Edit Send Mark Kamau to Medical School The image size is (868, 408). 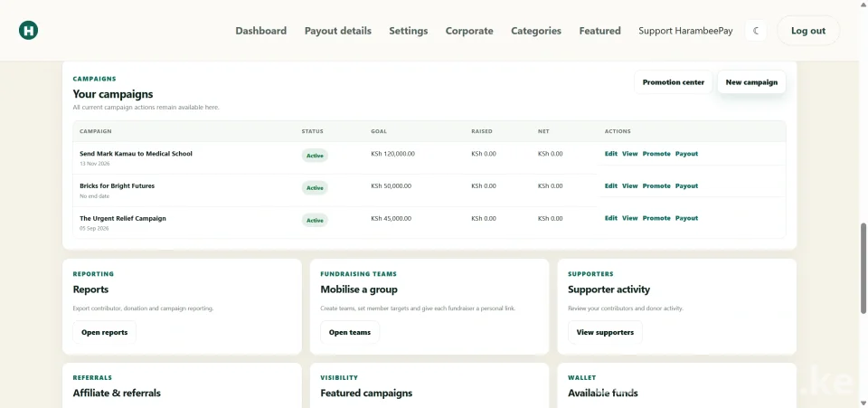pos(610,154)
